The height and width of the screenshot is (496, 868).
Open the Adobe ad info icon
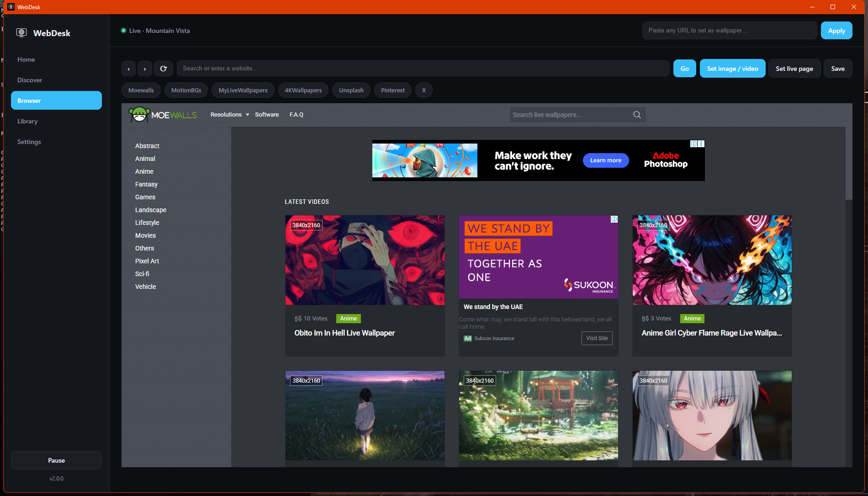pyautogui.click(x=693, y=144)
